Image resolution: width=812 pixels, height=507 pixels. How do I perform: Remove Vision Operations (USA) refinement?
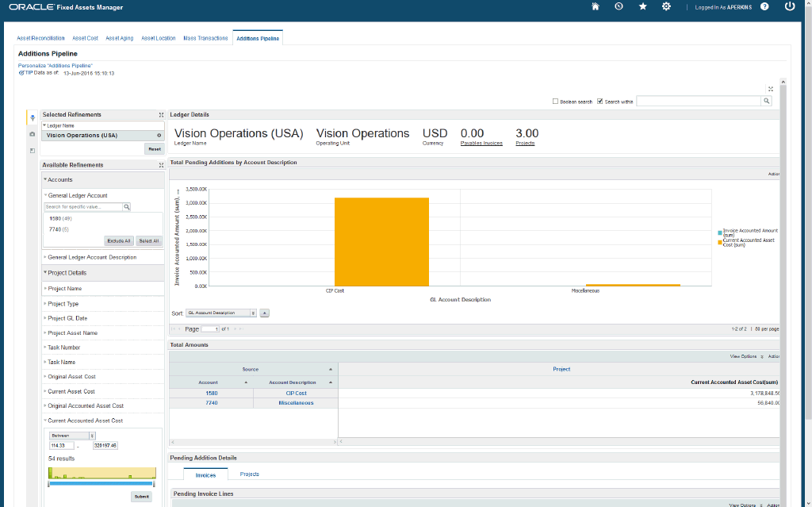pyautogui.click(x=159, y=136)
